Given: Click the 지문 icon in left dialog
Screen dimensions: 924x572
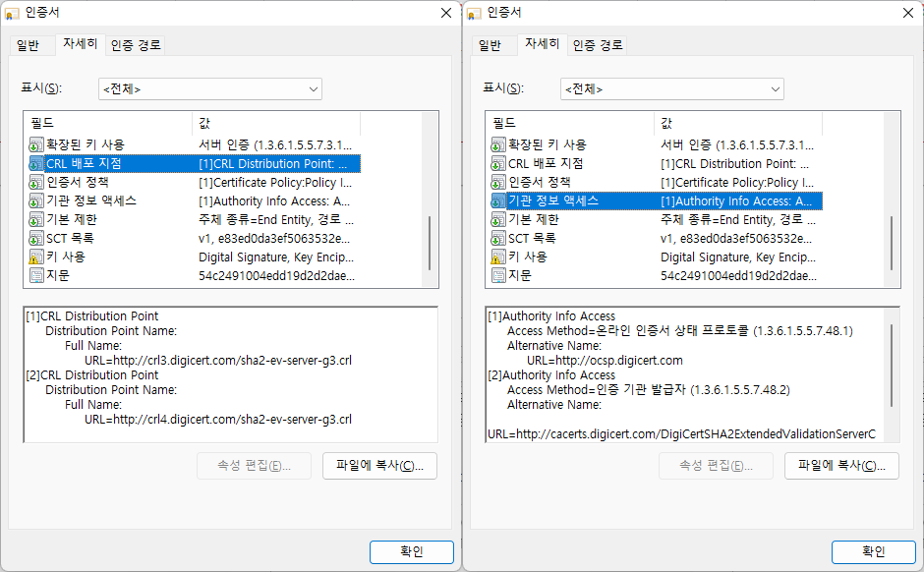Looking at the screenshot, I should 36,275.
